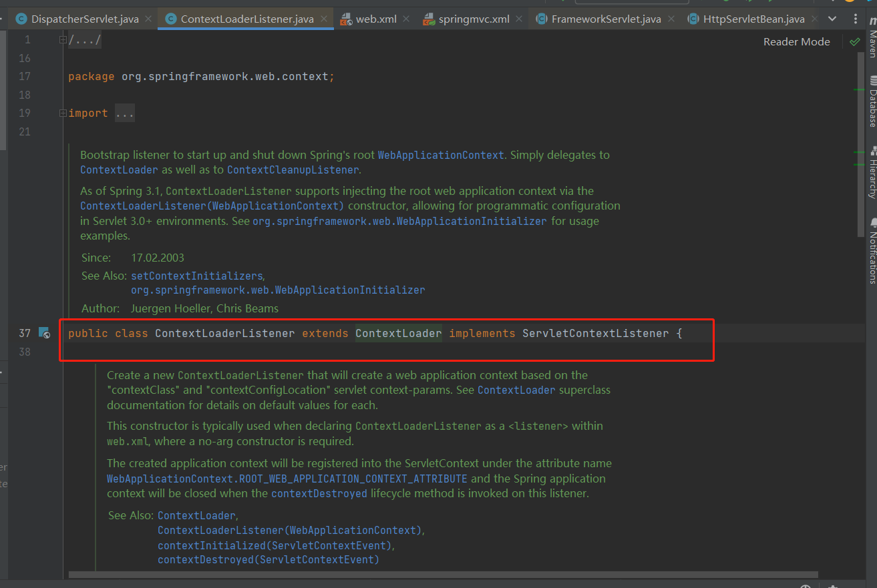
Task: Expand the folded import block on line 19
Action: click(63, 113)
